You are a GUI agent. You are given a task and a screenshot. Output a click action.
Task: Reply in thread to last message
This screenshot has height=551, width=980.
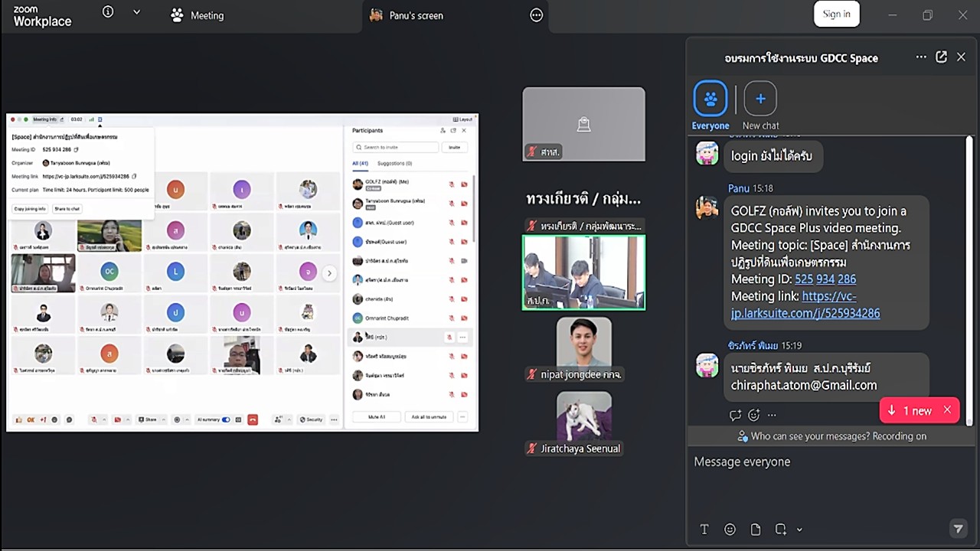click(735, 415)
